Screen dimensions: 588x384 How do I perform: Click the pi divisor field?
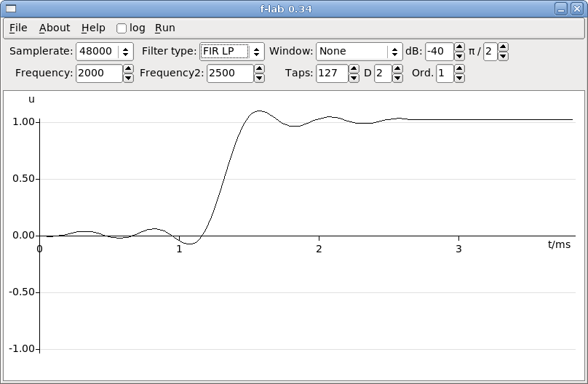coord(490,52)
